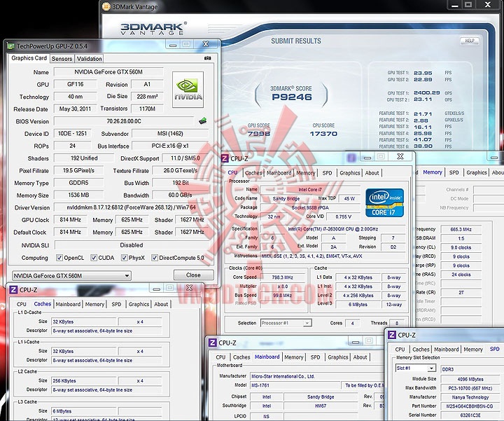Click the P9246 3DMark score
This screenshot has width=504, height=421.
point(291,97)
